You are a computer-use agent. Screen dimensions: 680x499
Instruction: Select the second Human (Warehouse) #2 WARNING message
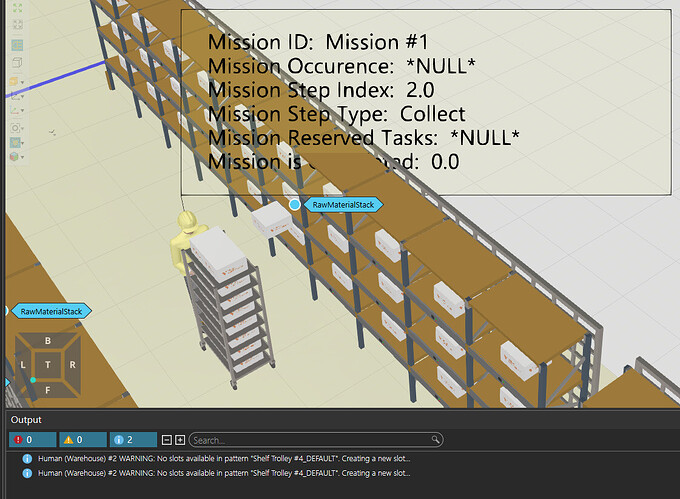224,473
